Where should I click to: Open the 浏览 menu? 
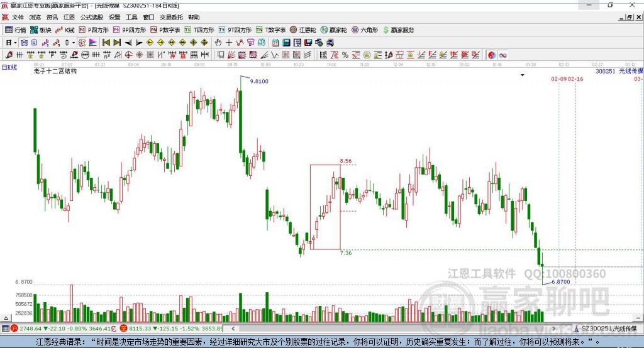(x=35, y=17)
